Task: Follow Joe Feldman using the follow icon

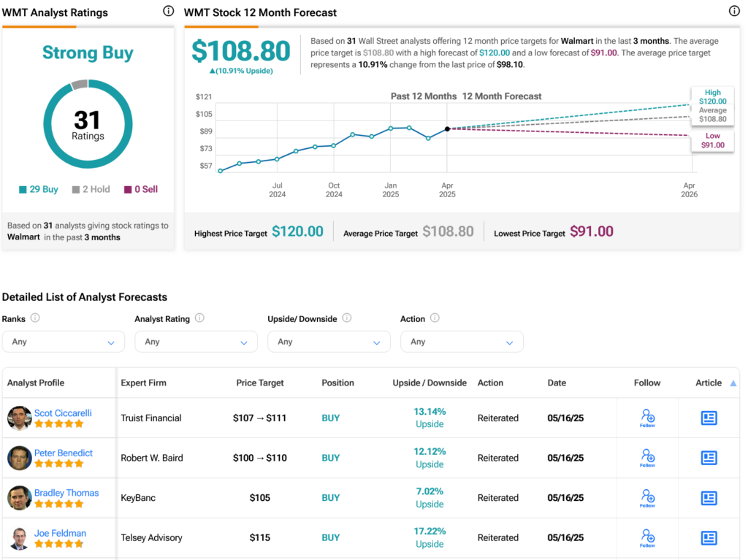Action: click(x=647, y=538)
